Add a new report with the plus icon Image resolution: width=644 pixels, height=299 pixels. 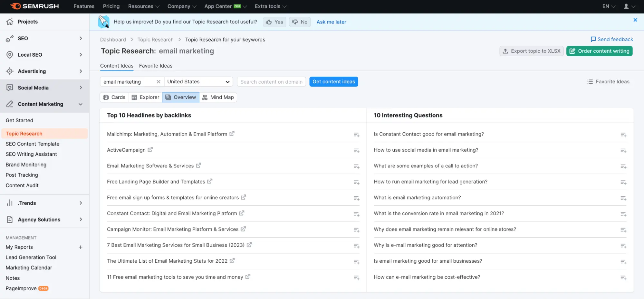point(81,247)
